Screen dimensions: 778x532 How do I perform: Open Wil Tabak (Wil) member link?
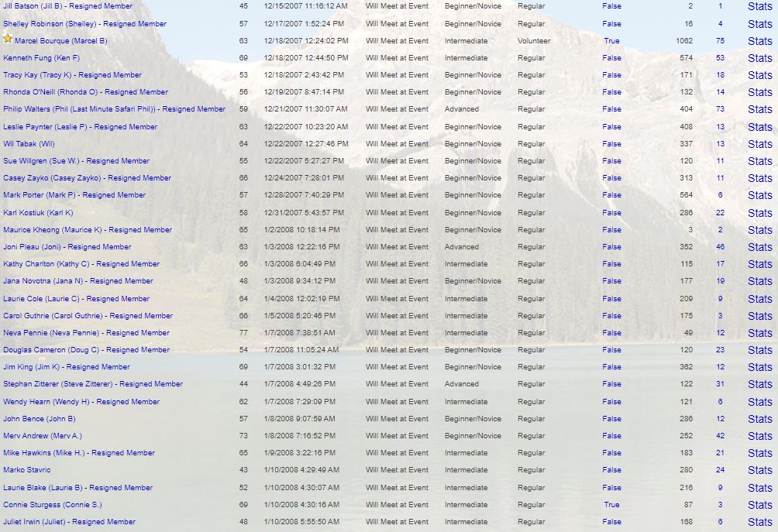[x=29, y=144]
